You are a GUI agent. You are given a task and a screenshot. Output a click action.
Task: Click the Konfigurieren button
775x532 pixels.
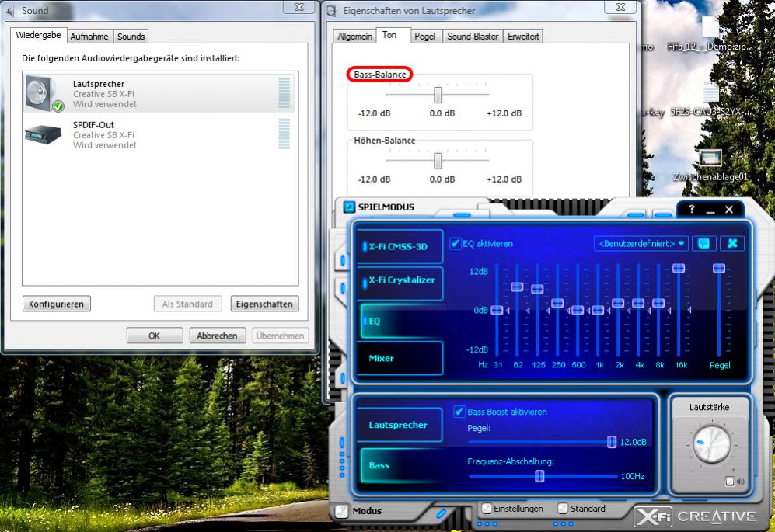pos(56,304)
